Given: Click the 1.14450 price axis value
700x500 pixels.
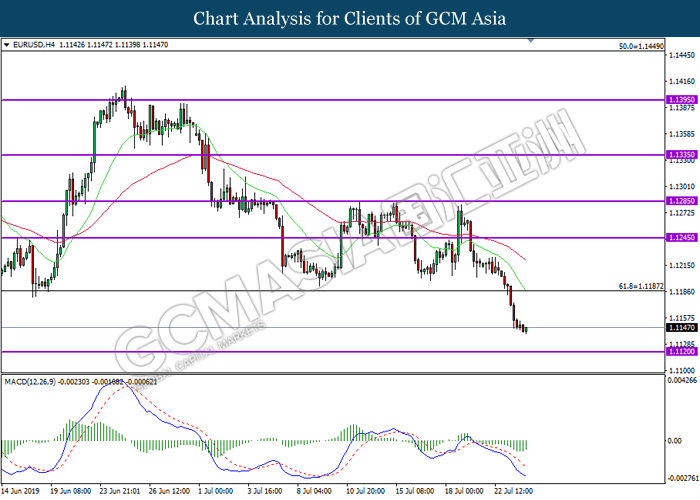Looking at the screenshot, I should pyautogui.click(x=682, y=55).
